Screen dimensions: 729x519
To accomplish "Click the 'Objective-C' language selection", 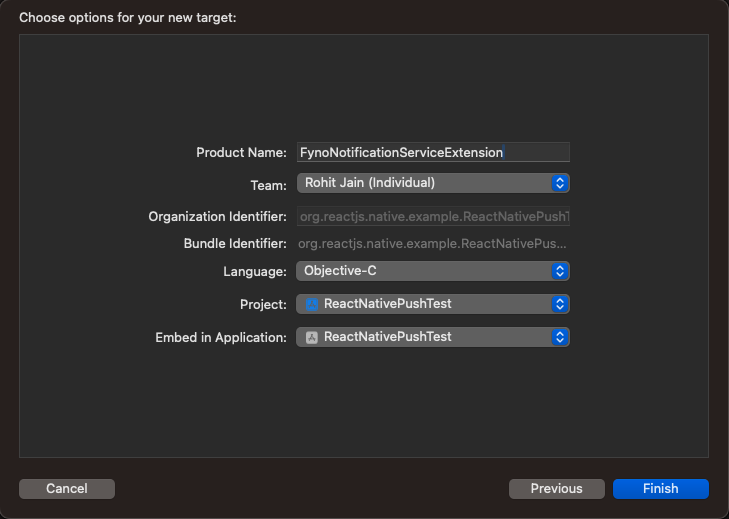I will pos(340,271).
